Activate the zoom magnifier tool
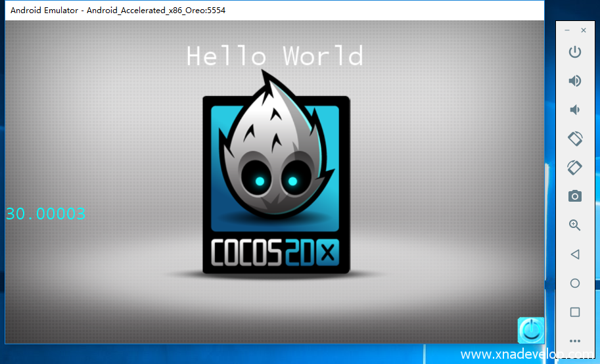Screen dimensions: 600x364 [x=574, y=225]
